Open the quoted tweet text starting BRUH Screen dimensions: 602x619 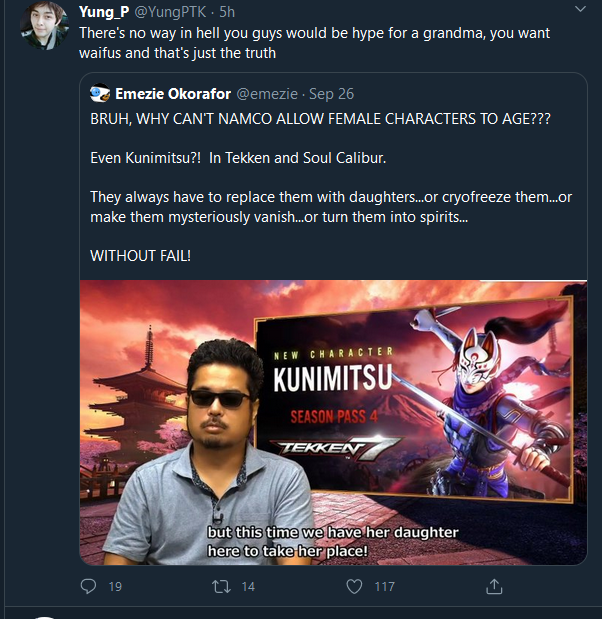(320, 119)
